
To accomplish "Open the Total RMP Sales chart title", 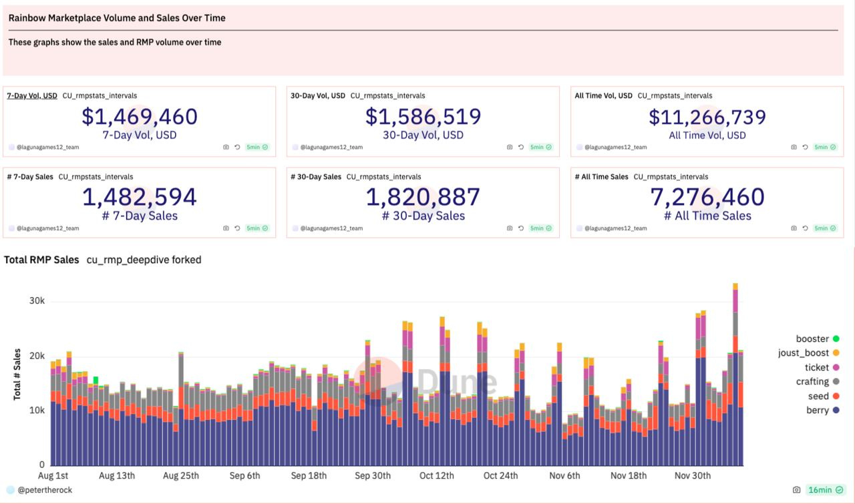I will tap(41, 260).
